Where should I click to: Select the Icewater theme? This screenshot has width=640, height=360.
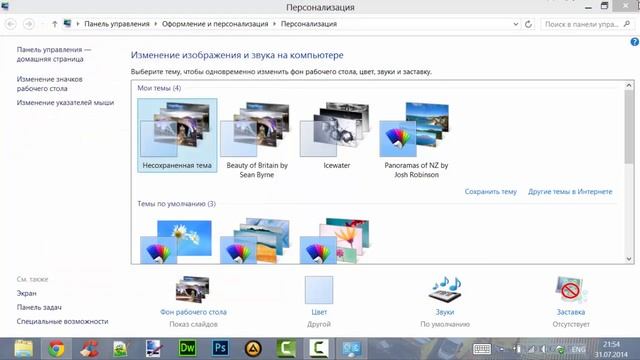337,136
